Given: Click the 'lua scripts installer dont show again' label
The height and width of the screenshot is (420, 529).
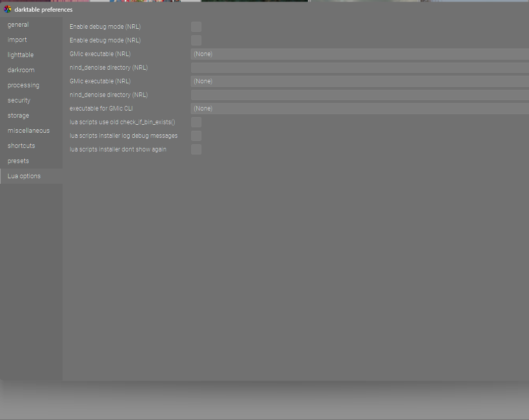Looking at the screenshot, I should tap(118, 149).
